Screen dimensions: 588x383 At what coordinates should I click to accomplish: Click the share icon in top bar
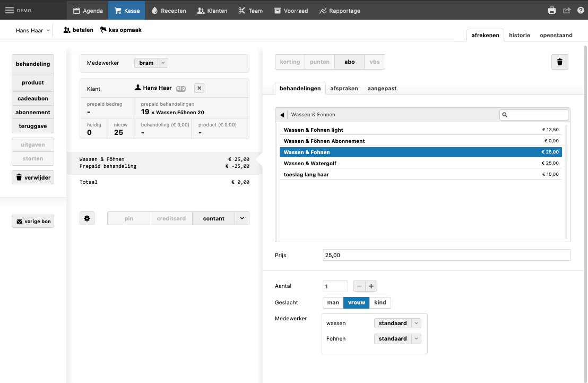tap(567, 10)
